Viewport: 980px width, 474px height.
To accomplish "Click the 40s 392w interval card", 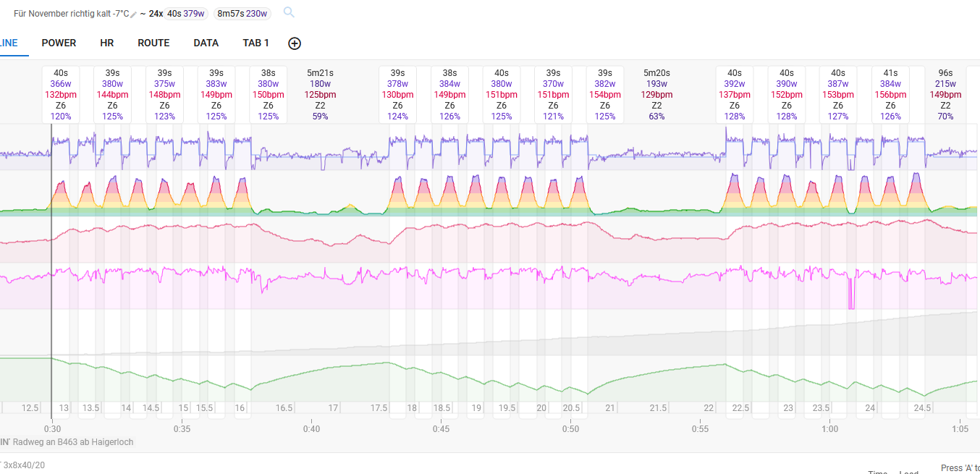I will click(734, 94).
